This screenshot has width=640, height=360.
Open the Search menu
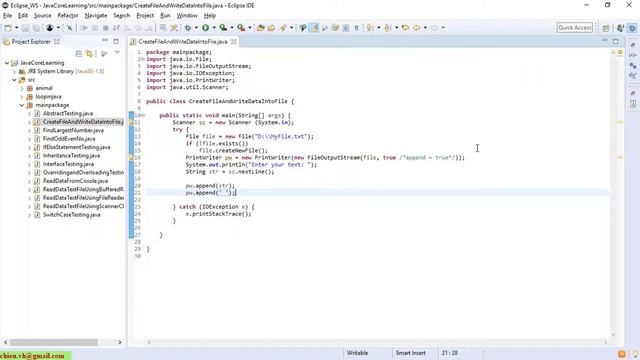(x=122, y=16)
